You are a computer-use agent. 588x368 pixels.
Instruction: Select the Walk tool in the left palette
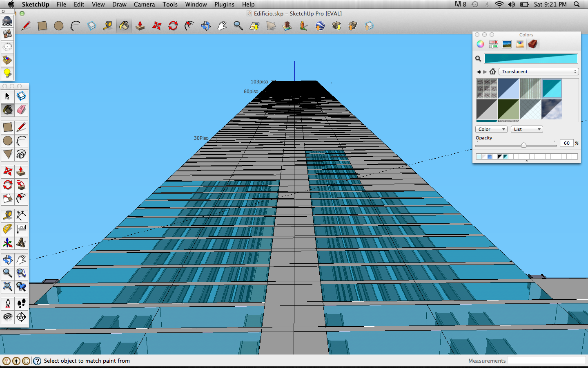point(21,303)
